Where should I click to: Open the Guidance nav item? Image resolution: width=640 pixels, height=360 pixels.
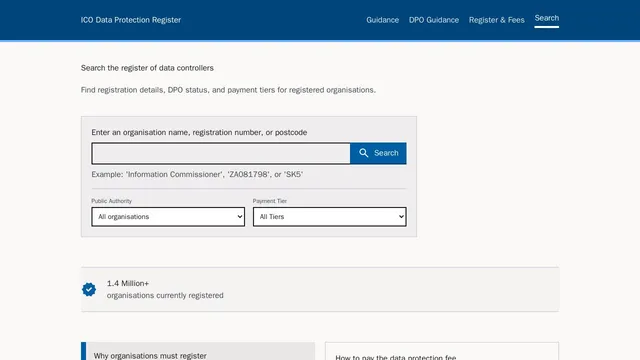[382, 20]
